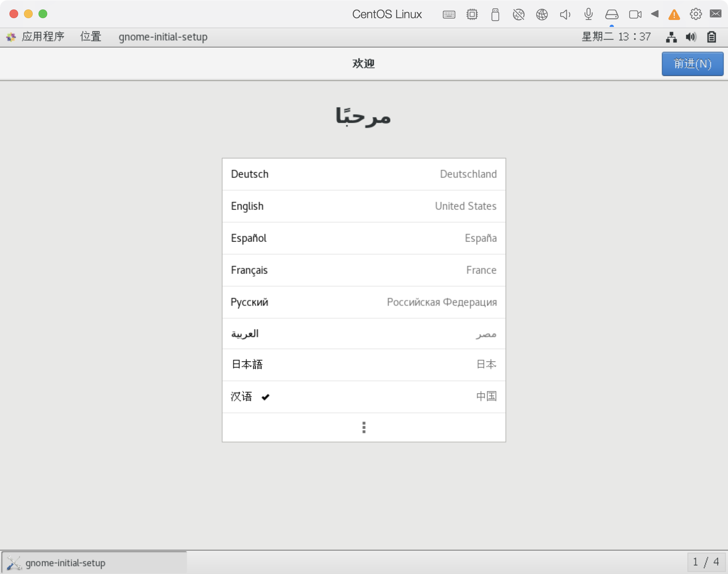Click the video camera icon

[635, 15]
